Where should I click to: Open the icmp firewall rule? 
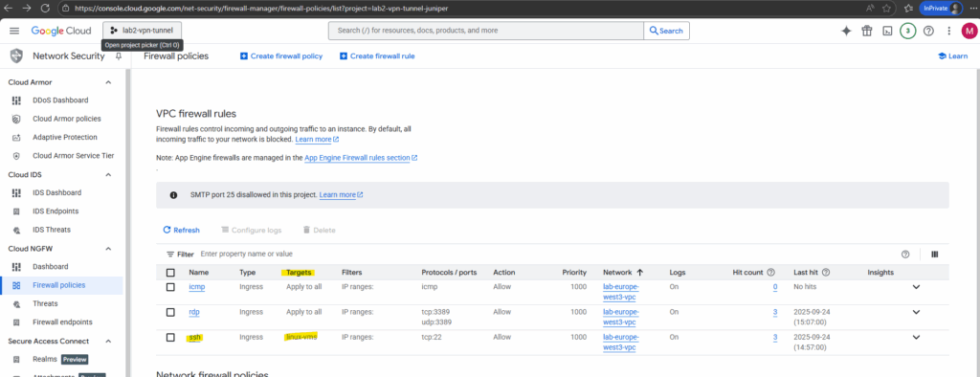coord(197,287)
